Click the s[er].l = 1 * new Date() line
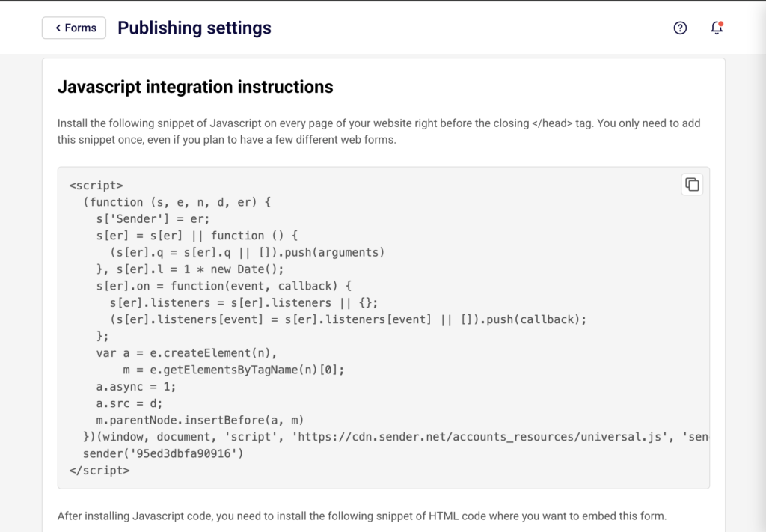 click(x=190, y=269)
